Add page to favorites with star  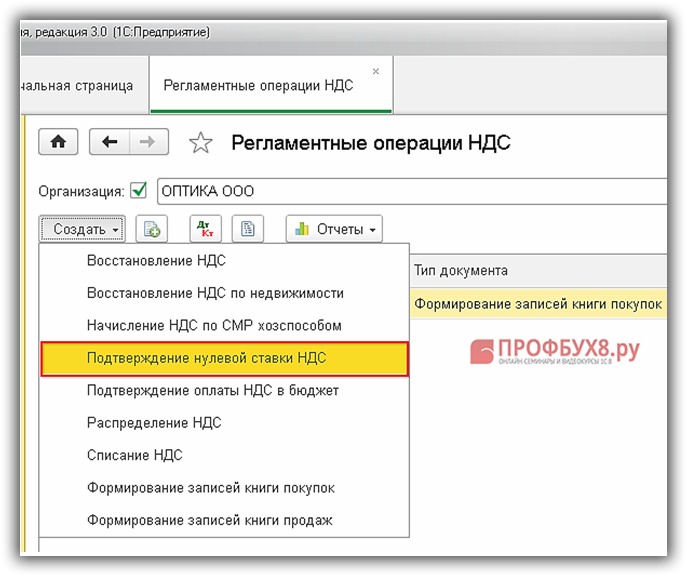[201, 143]
